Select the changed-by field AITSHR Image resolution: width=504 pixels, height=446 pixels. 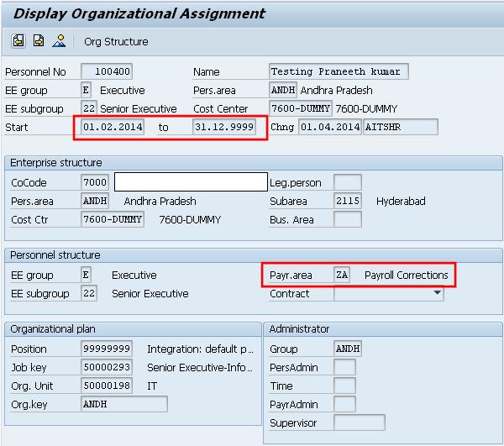tap(400, 127)
